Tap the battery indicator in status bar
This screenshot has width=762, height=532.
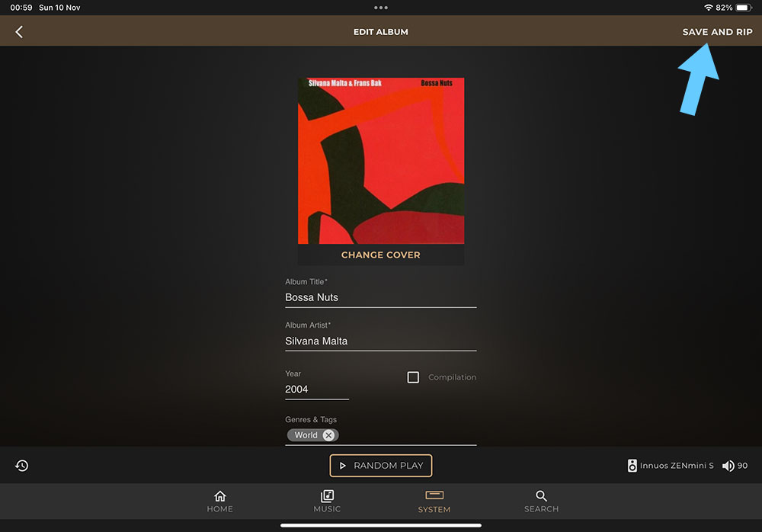click(x=744, y=8)
